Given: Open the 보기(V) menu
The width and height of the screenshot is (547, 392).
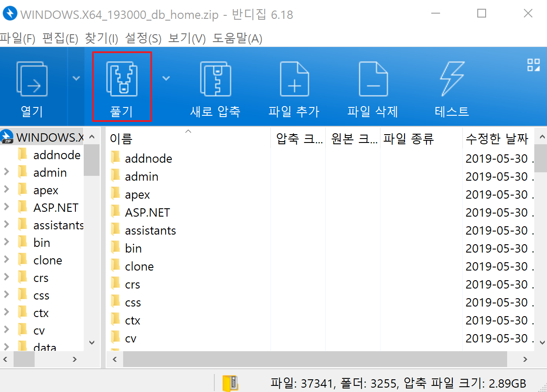Looking at the screenshot, I should (x=187, y=39).
